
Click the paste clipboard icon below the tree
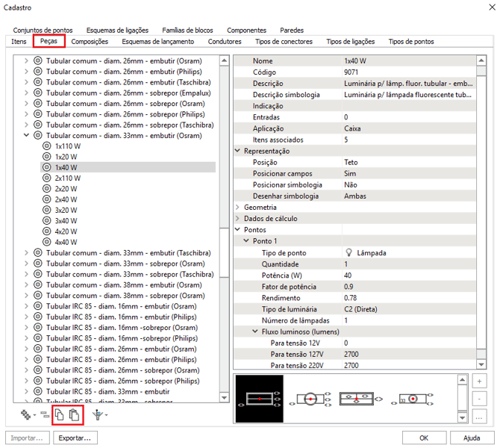[x=73, y=414]
